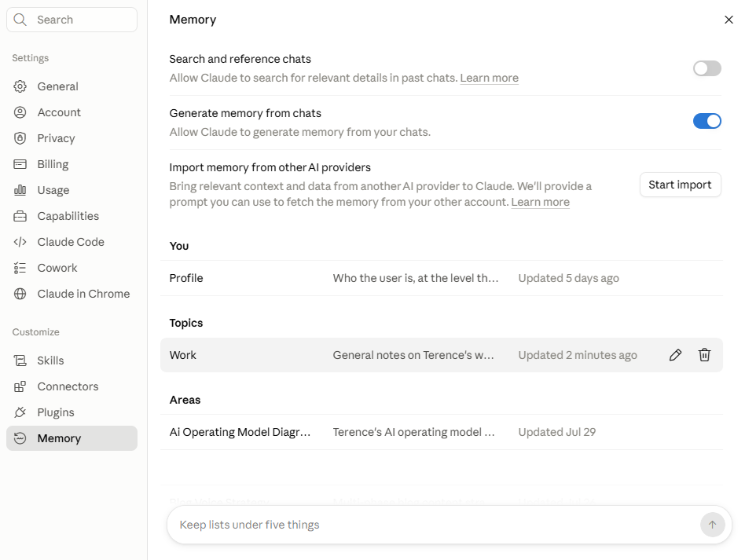The image size is (745, 560).
Task: Select the Memory sidebar item
Action: 72,438
